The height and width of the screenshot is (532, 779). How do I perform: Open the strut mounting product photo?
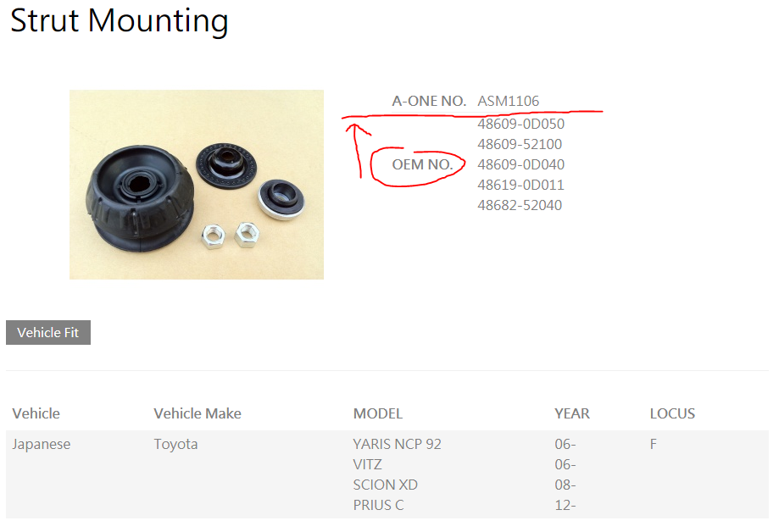pyautogui.click(x=197, y=185)
